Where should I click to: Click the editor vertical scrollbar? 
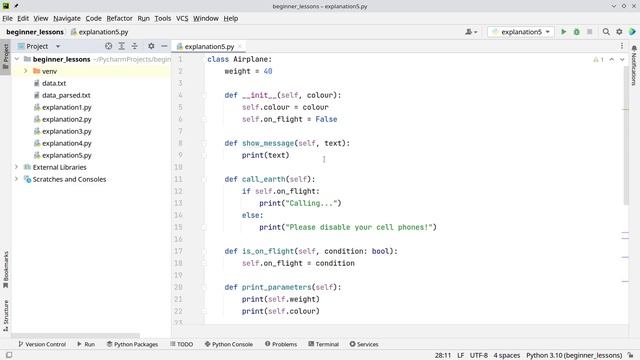pos(626,135)
